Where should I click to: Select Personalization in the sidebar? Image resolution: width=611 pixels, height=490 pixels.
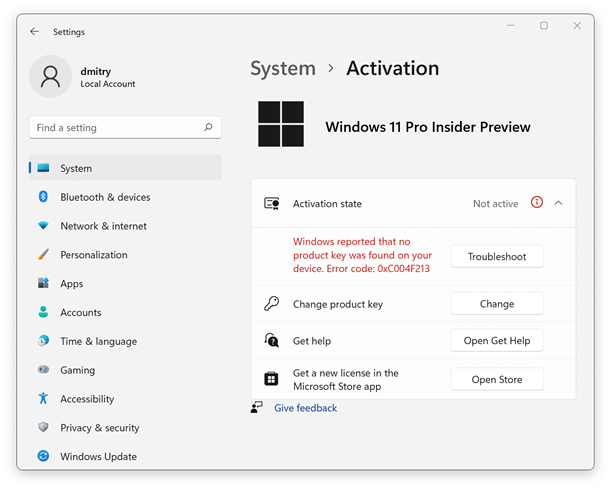125,255
